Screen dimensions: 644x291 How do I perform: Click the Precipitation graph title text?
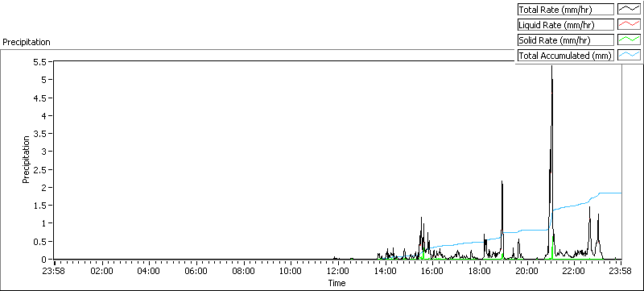(x=27, y=42)
